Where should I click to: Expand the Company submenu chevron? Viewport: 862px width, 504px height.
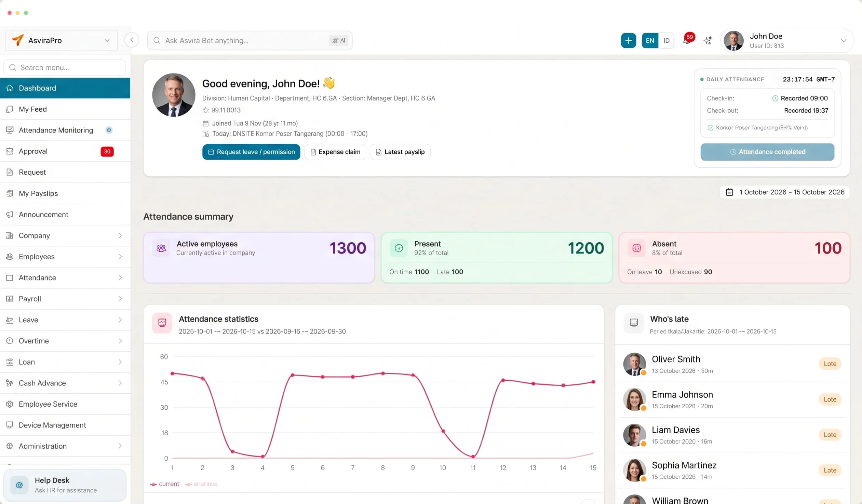(120, 235)
